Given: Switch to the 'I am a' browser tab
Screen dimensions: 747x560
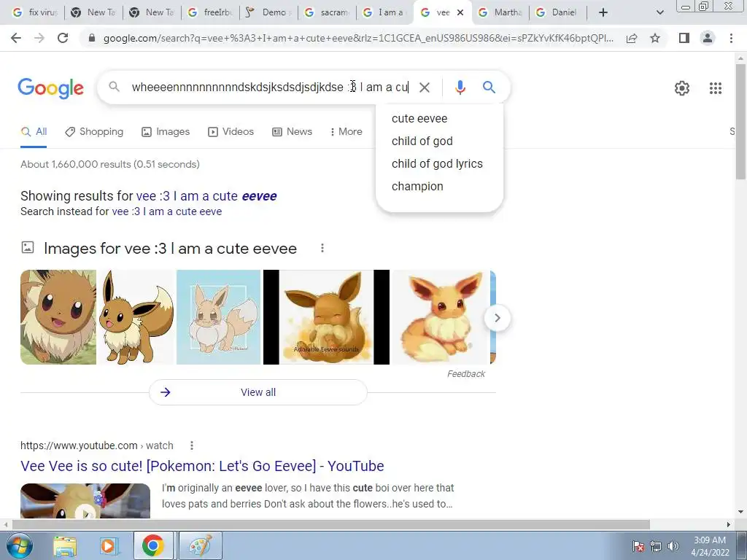Looking at the screenshot, I should point(385,12).
